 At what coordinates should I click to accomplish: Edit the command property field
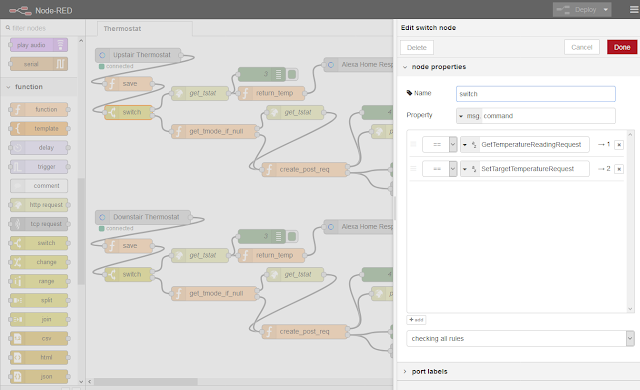548,116
